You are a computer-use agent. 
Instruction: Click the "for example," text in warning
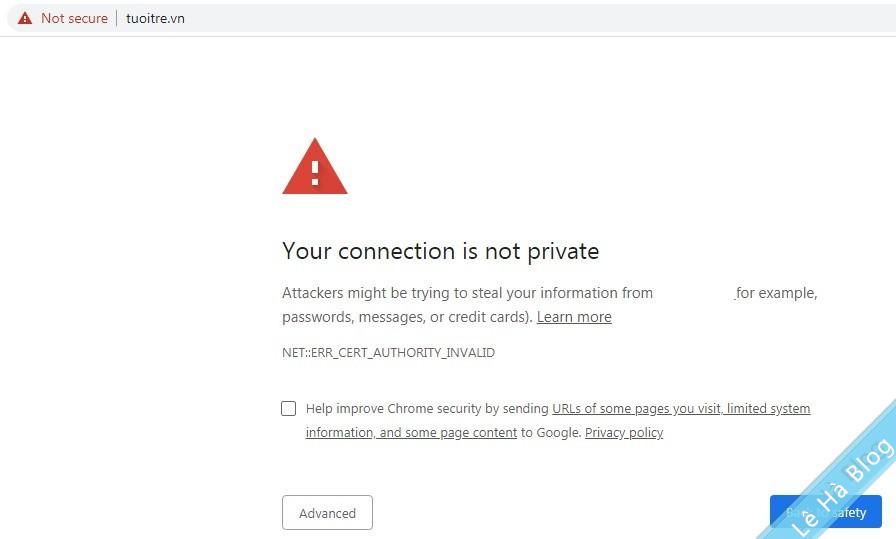pos(777,293)
